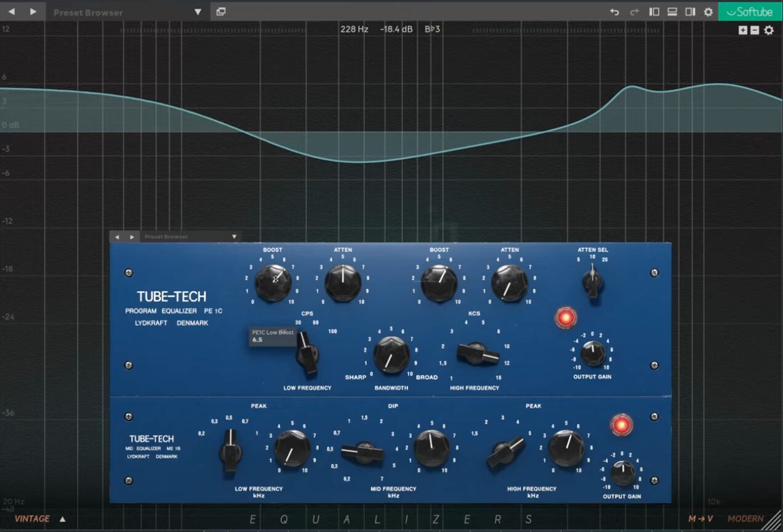Click the M→V switch label
Image resolution: width=783 pixels, height=532 pixels.
701,519
